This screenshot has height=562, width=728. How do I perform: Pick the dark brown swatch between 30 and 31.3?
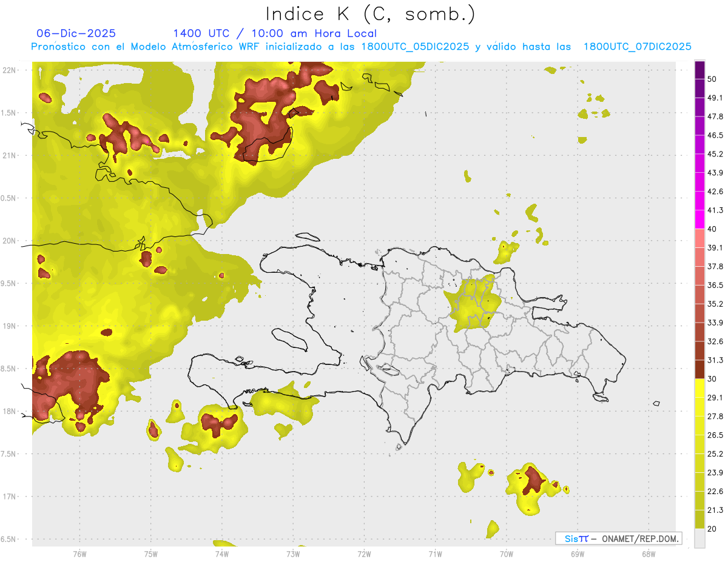(700, 369)
